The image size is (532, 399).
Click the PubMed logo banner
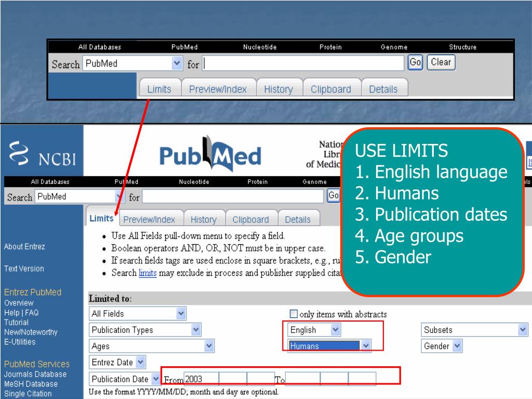(210, 154)
